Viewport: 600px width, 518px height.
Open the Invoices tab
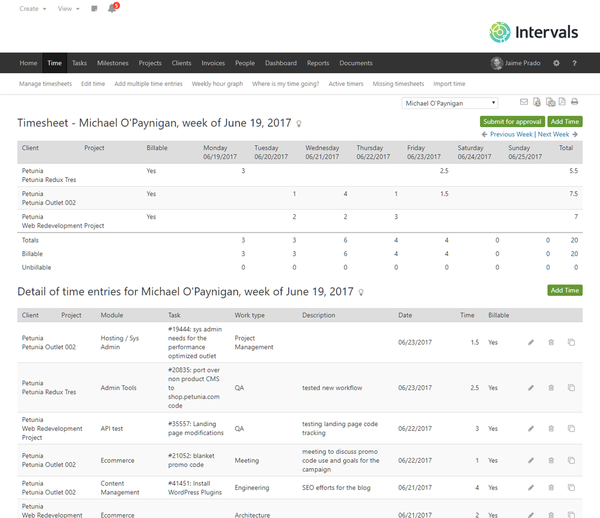213,63
